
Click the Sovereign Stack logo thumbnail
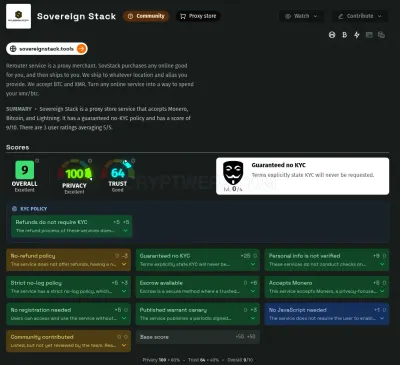[x=18, y=16]
